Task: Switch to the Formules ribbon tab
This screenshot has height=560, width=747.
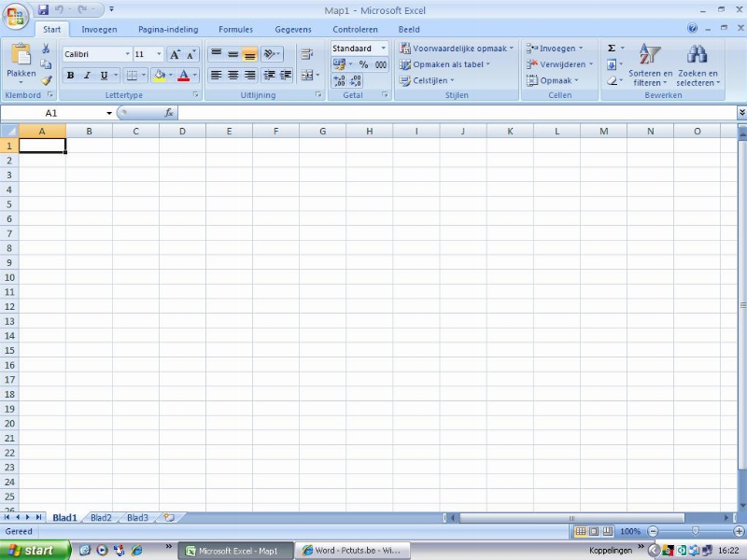Action: click(x=235, y=30)
